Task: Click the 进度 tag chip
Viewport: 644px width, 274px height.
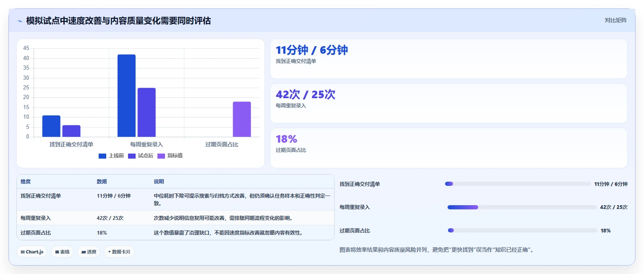Action: pyautogui.click(x=89, y=252)
